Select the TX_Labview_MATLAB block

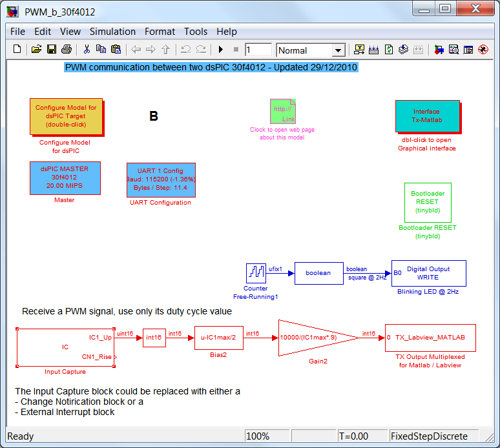[x=430, y=338]
